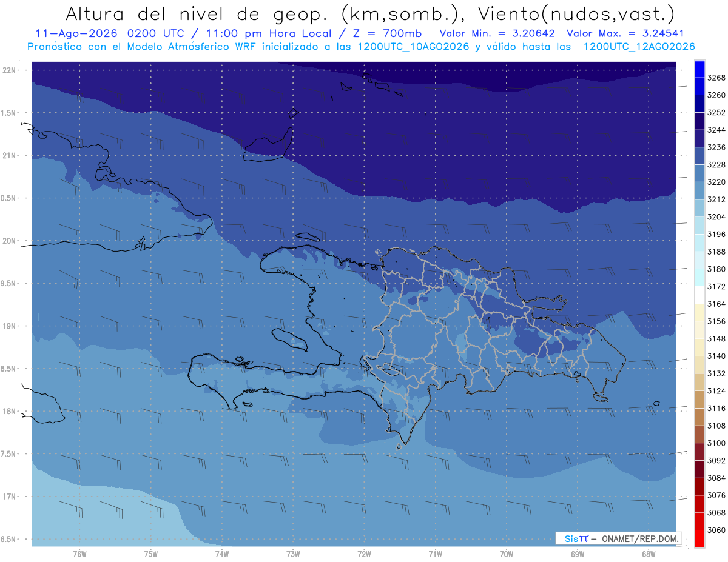The width and height of the screenshot is (728, 562).
Task: Click the 3132 legend value
Action: pos(716,373)
